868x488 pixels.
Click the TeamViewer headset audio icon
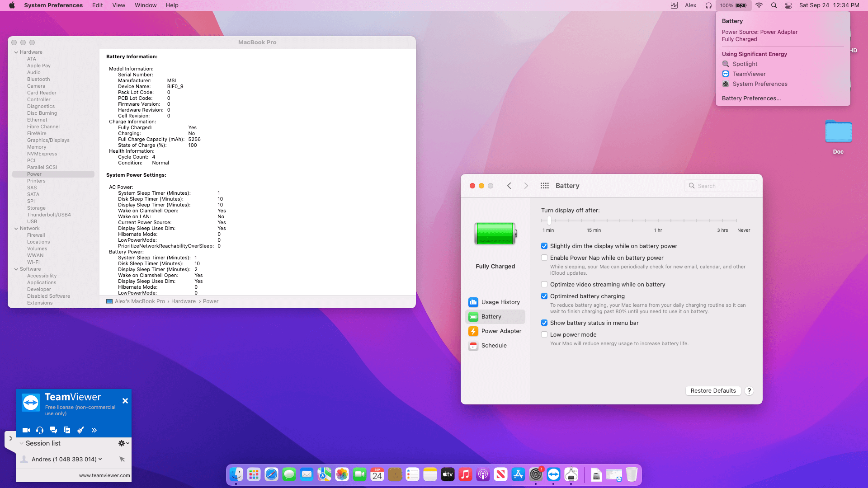coord(40,430)
